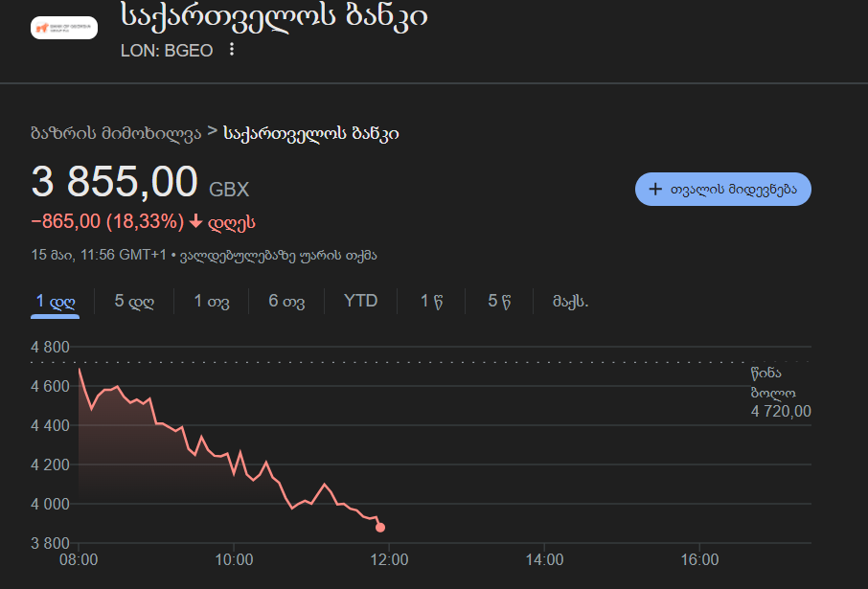
Task: Click the საქართველოს ბანკი breadcrumb item
Action: (x=311, y=134)
